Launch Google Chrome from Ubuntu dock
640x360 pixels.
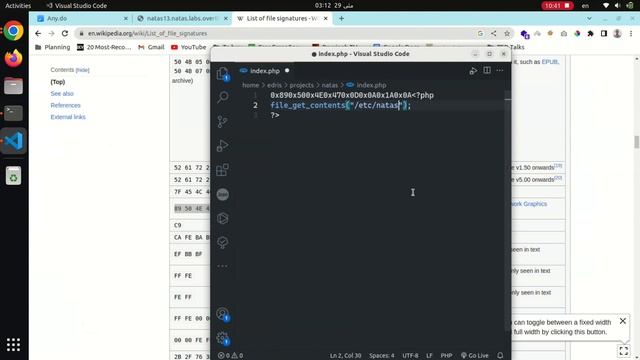point(13,31)
